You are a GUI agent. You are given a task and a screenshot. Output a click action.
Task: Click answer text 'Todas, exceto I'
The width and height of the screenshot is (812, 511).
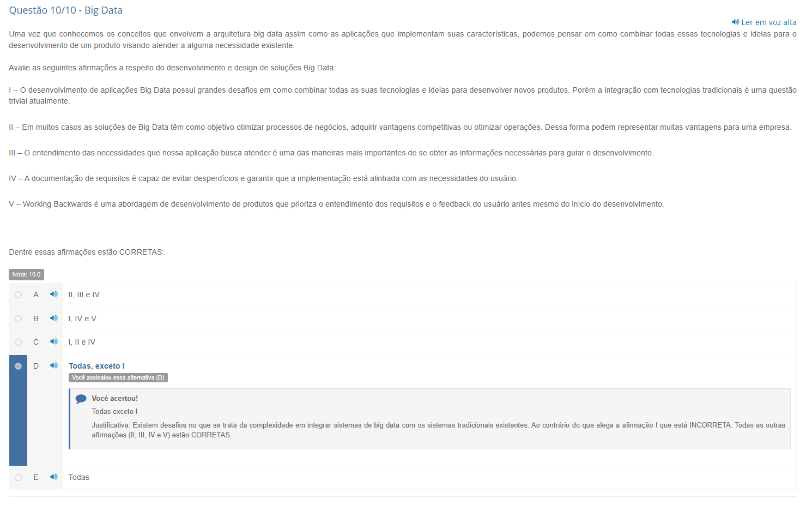(x=96, y=366)
